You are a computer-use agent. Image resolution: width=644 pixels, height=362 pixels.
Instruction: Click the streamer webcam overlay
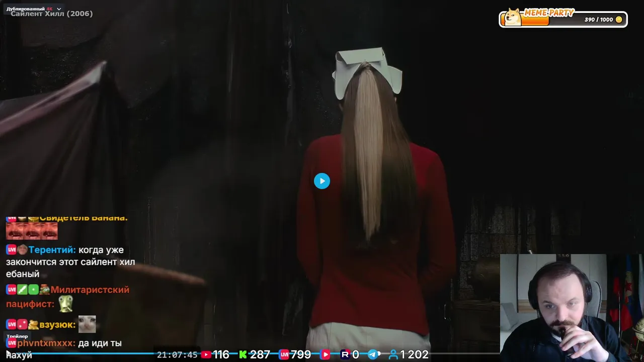[572, 308]
